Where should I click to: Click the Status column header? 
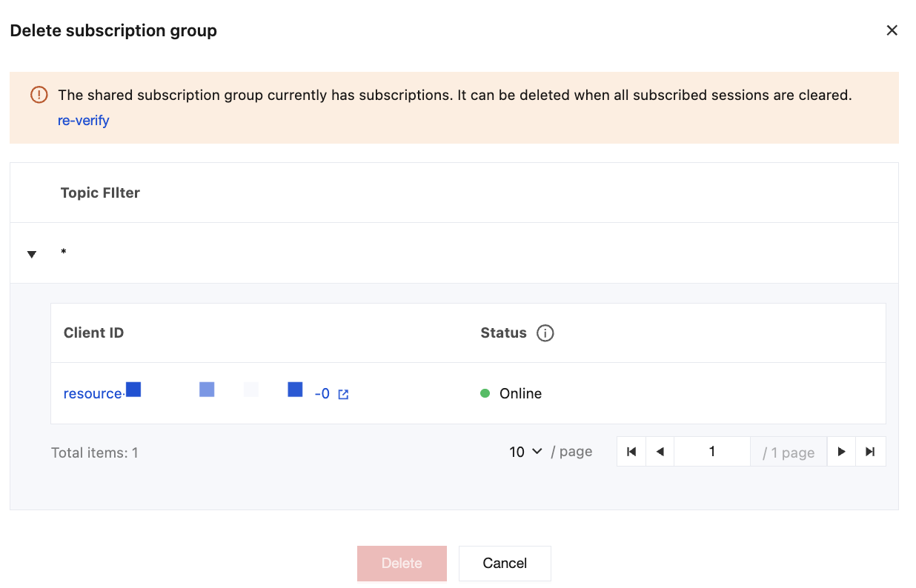point(503,333)
